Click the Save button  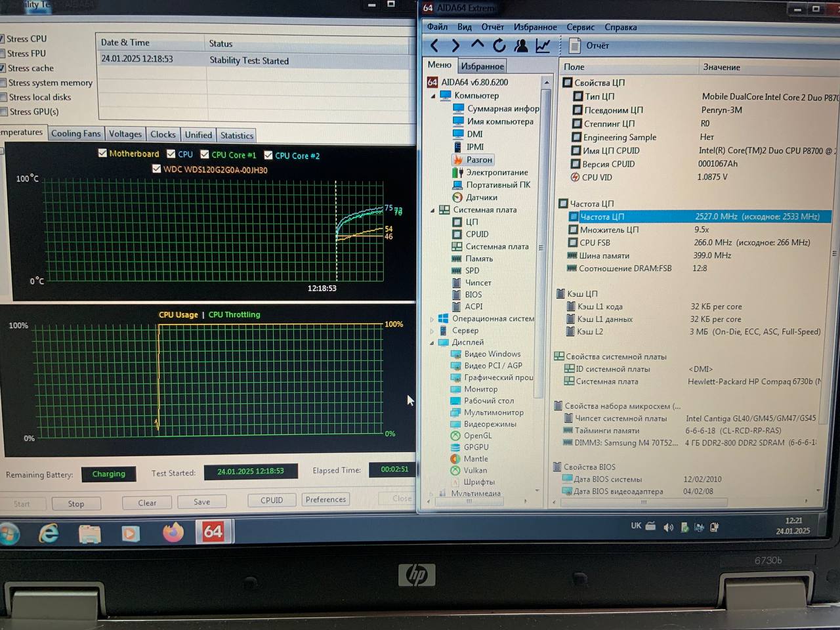coord(202,501)
